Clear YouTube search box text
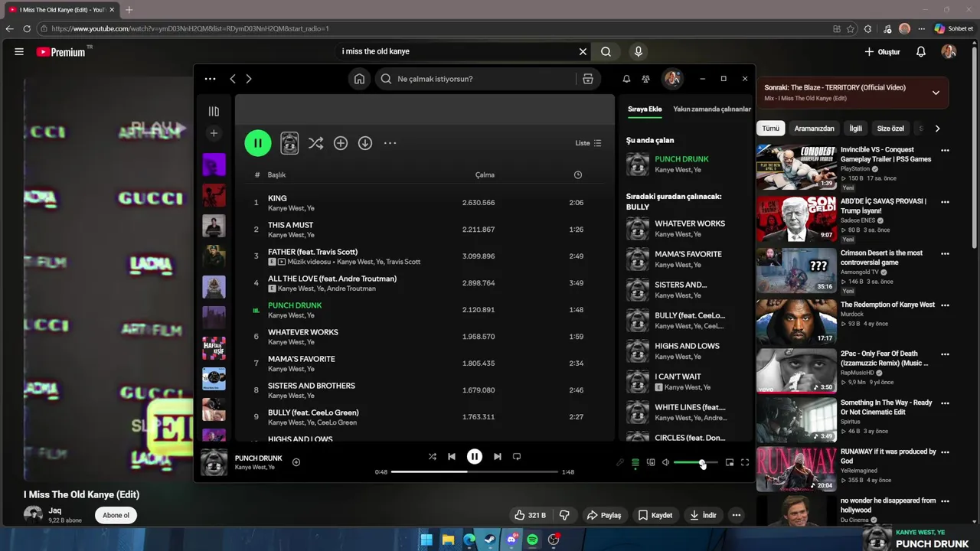This screenshot has width=980, height=551. (x=583, y=51)
